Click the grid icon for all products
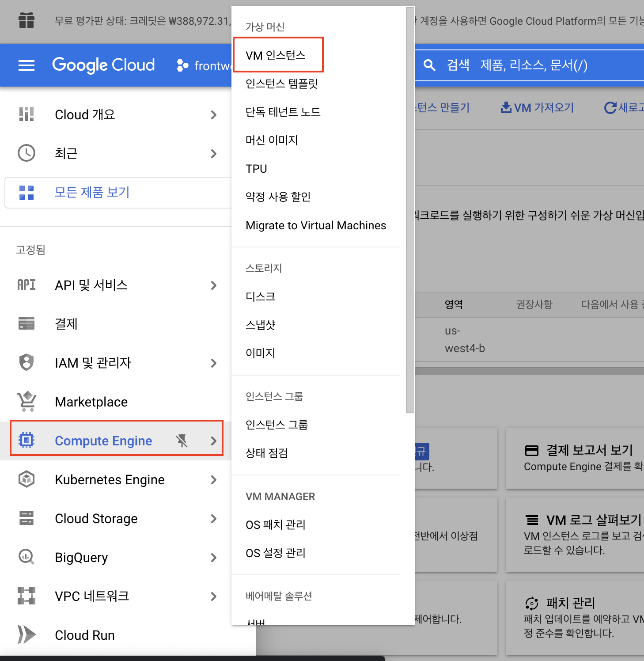This screenshot has height=661, width=644. (x=27, y=193)
